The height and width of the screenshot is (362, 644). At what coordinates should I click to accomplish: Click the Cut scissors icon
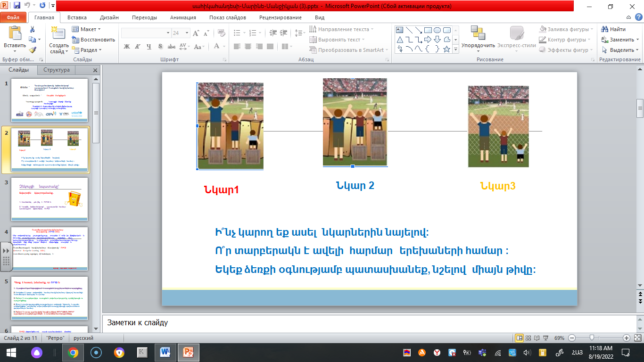(32, 29)
